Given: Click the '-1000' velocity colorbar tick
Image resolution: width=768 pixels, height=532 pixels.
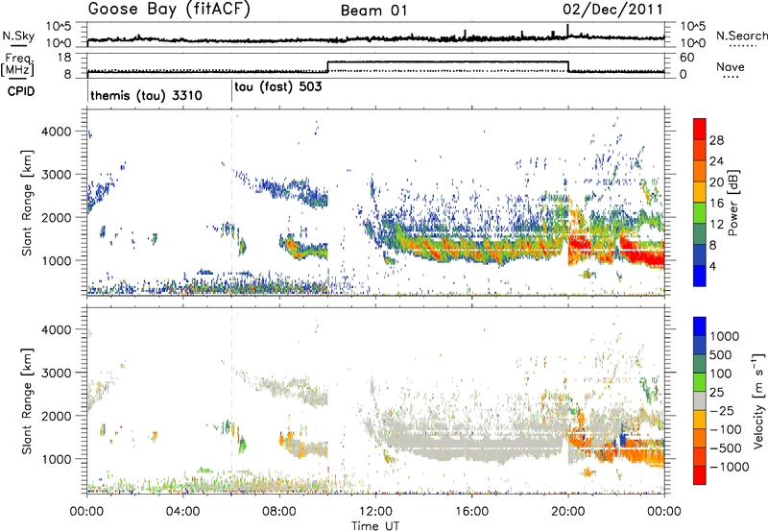Looking at the screenshot, I should [x=730, y=467].
